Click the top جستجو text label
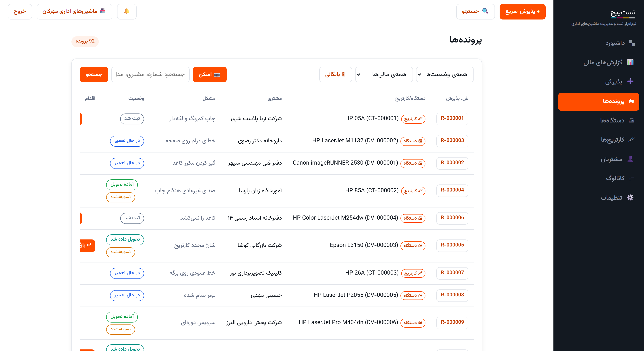Image resolution: width=644 pixels, height=351 pixels. 470,12
